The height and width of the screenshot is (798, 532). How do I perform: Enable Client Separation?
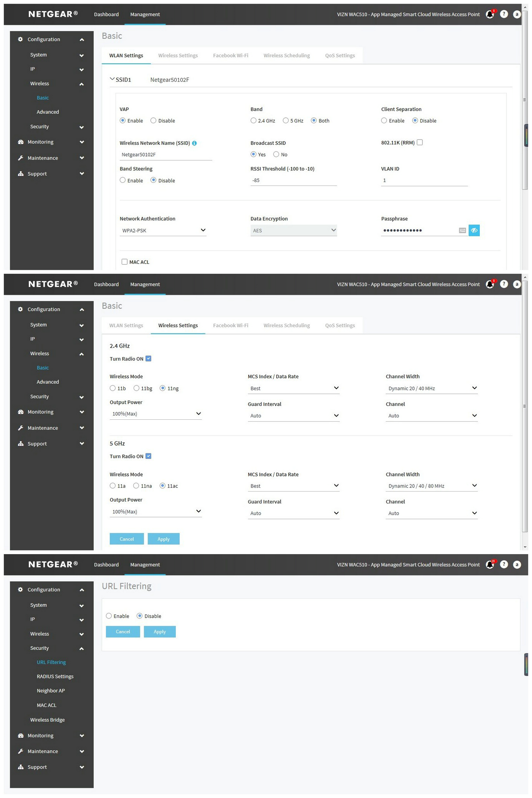click(x=384, y=120)
